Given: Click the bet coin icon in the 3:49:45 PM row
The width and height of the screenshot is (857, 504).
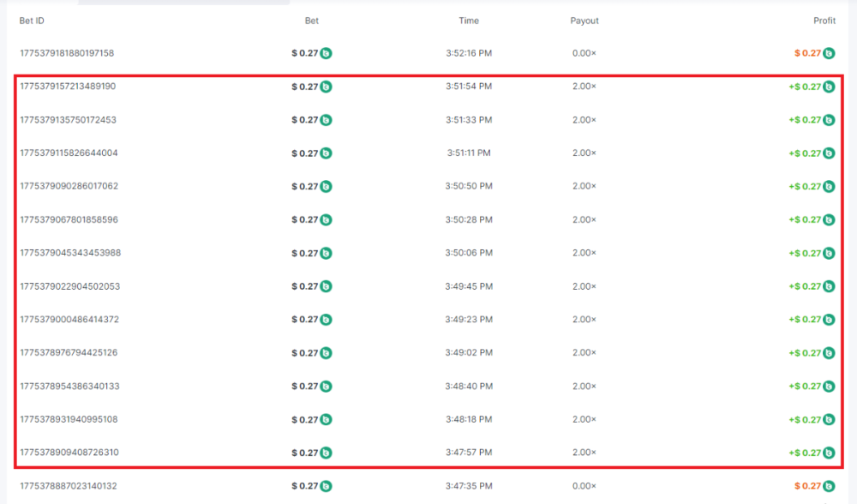Looking at the screenshot, I should point(326,286).
